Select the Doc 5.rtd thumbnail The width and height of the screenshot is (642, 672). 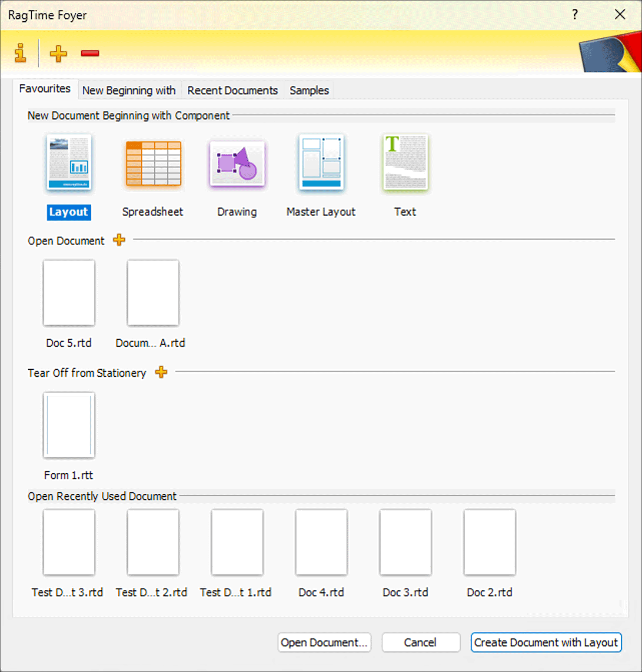69,293
